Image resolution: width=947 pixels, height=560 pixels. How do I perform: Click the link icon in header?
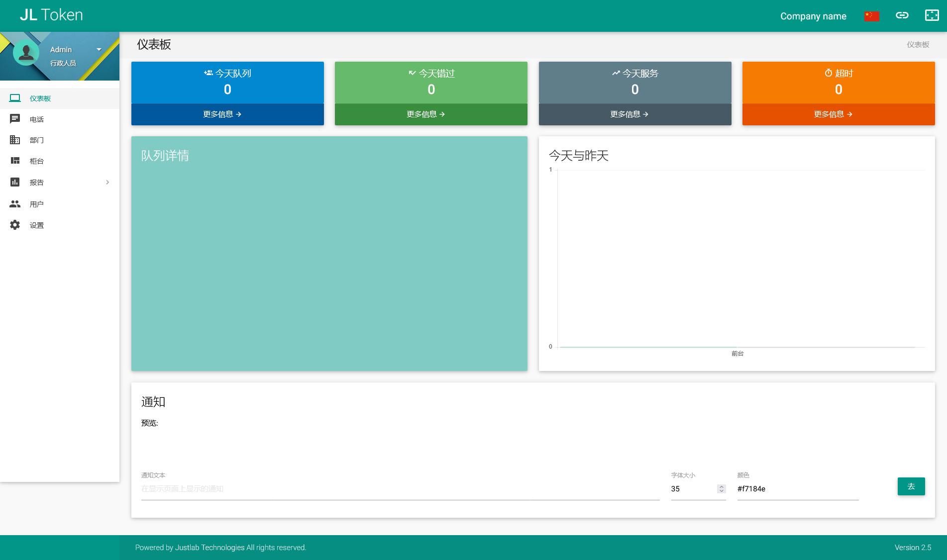(902, 15)
